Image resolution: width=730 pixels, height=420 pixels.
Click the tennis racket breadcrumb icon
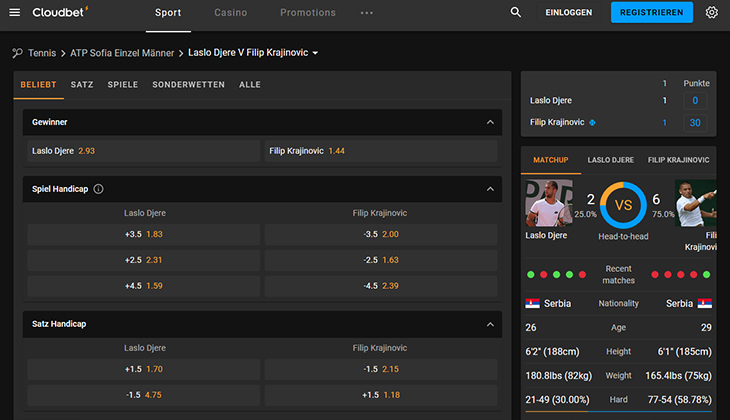pos(17,53)
